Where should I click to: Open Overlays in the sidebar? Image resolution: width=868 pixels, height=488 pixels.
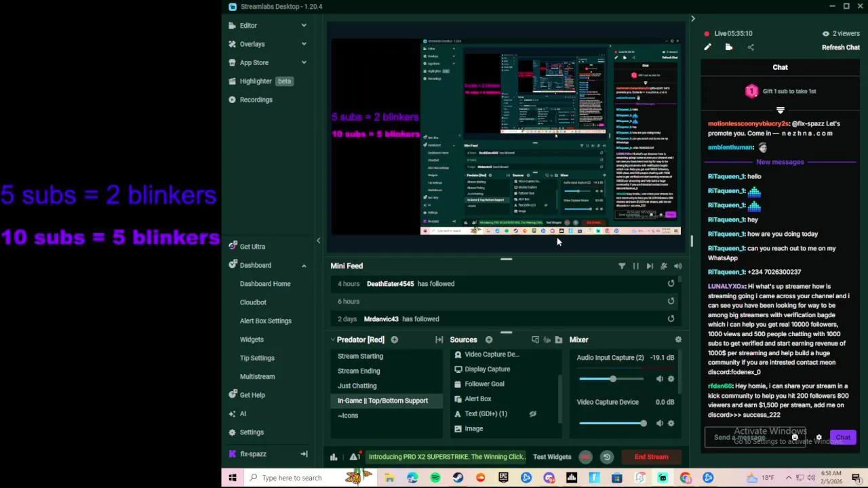tap(252, 44)
